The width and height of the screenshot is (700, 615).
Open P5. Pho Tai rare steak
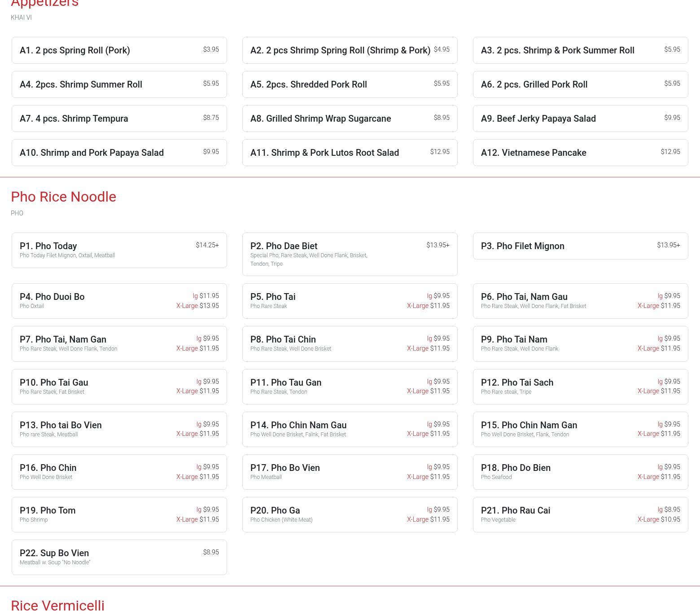[x=350, y=301]
